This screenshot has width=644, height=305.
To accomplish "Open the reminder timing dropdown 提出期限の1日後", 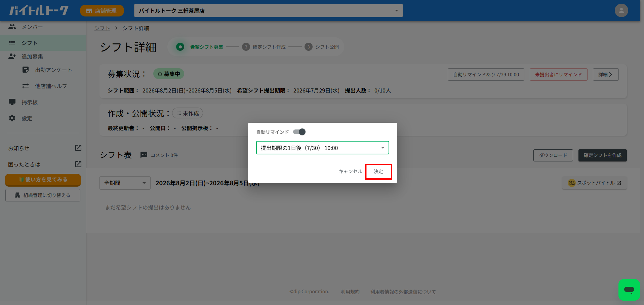I will (x=322, y=148).
